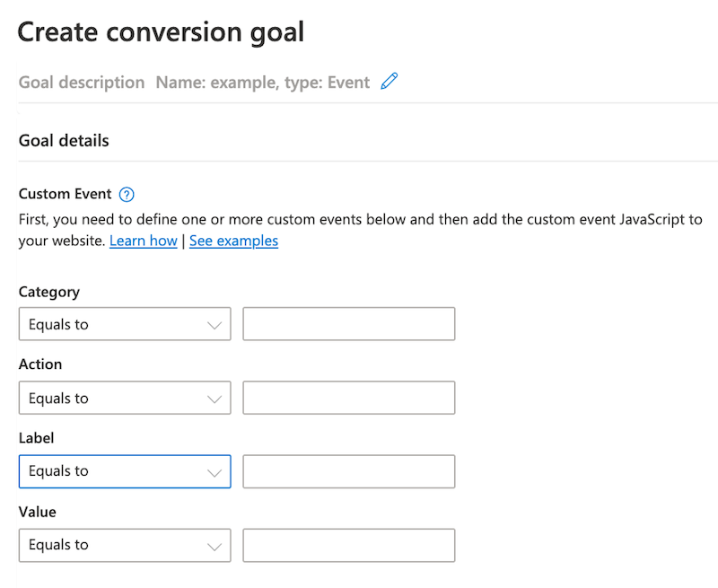Open the Category match condition dropdown
The image size is (718, 588).
[x=124, y=324]
